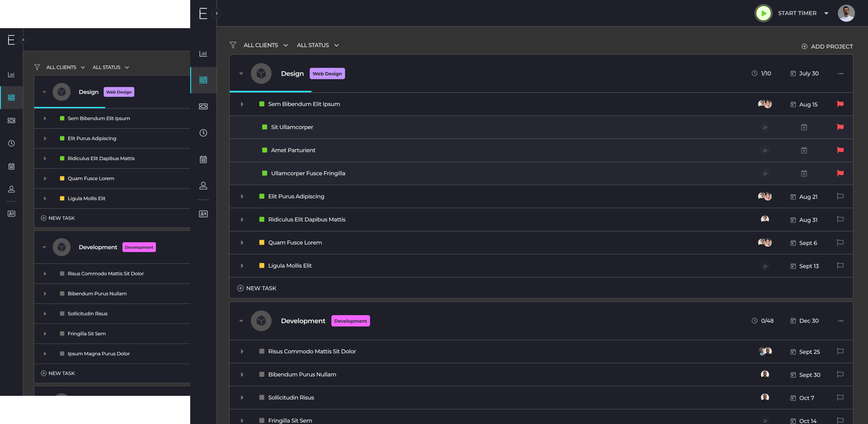Click ADD PROJECT button
Image resolution: width=868 pixels, height=424 pixels.
[x=827, y=46]
